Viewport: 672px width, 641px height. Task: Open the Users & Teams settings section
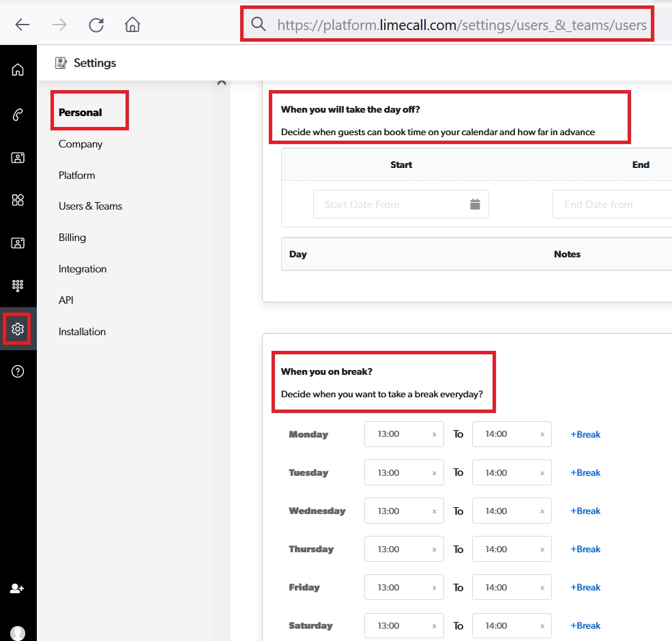[90, 206]
